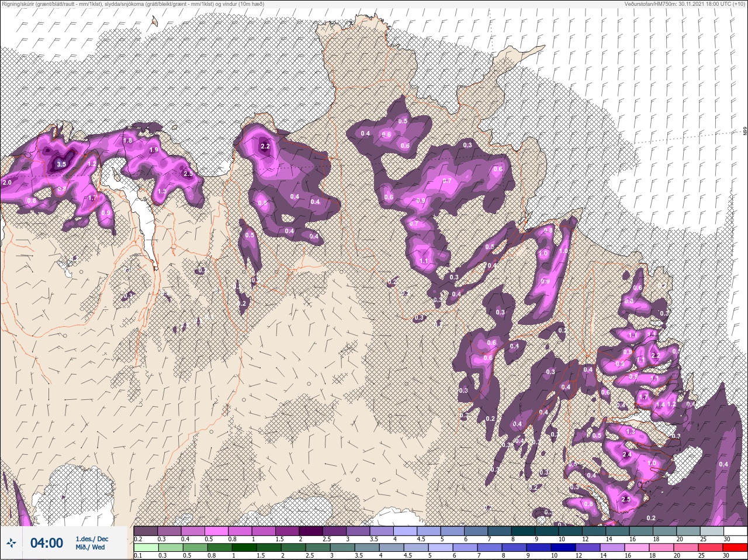Click the 3.5 precipitation peak value on map
This screenshot has width=748, height=560.
coord(61,164)
